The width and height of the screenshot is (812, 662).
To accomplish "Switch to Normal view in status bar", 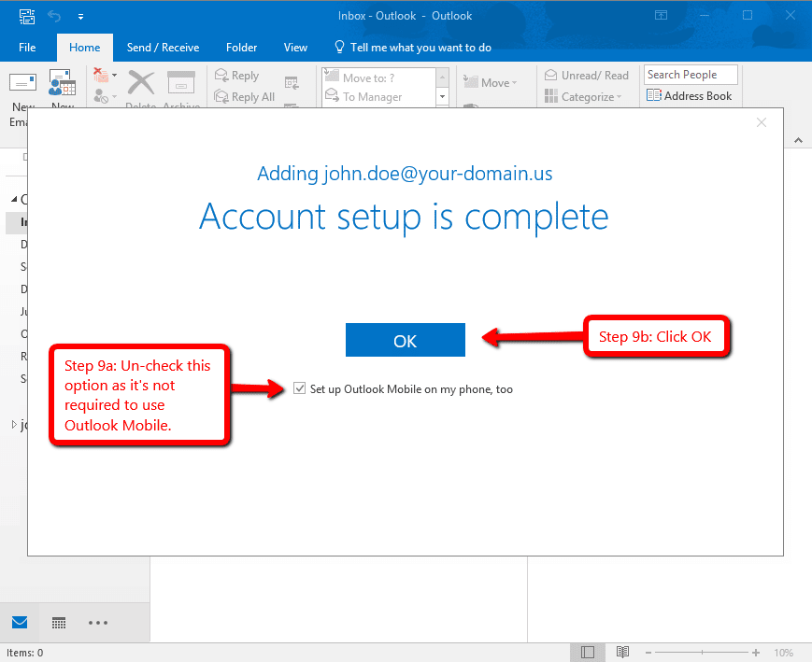I will click(587, 652).
